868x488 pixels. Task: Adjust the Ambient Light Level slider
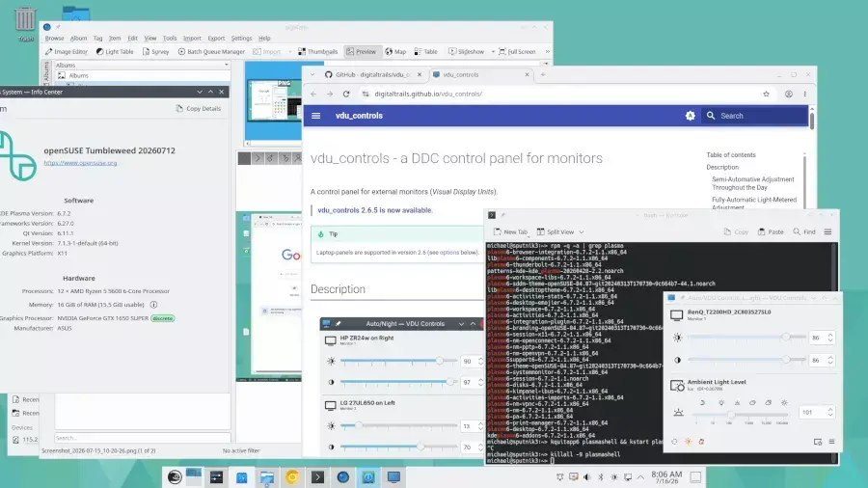coord(742,415)
